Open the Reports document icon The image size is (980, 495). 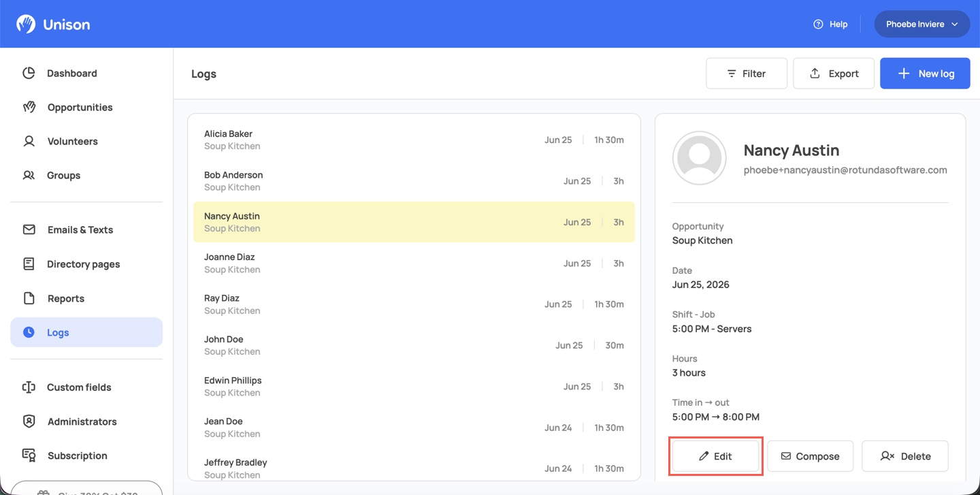(29, 298)
